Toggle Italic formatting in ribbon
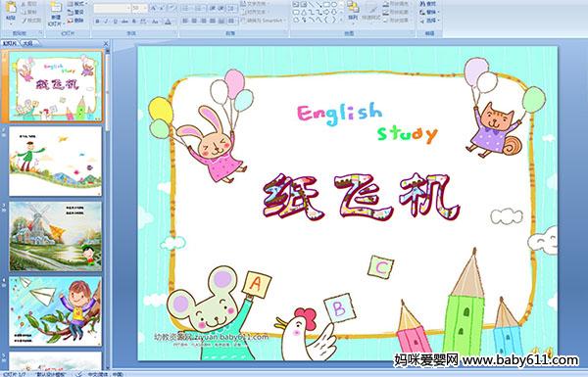 tap(106, 22)
